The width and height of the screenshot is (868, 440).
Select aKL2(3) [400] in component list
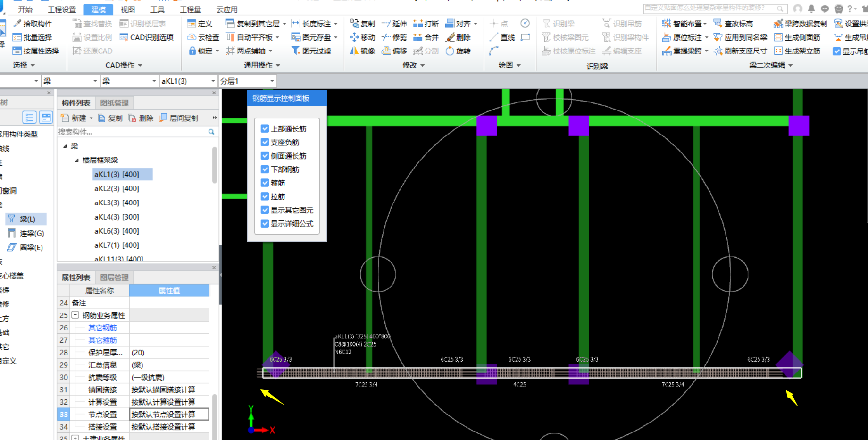coord(117,188)
